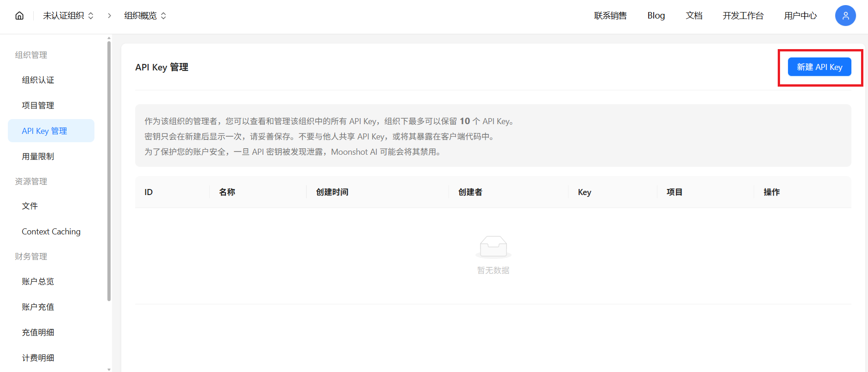Click the 暂无数据 empty text
868x372 pixels.
click(x=493, y=270)
